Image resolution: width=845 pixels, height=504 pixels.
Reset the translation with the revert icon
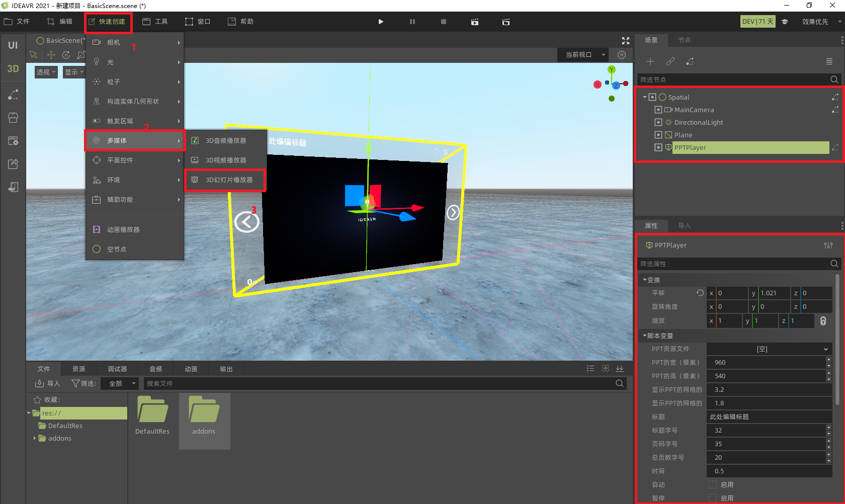[700, 293]
